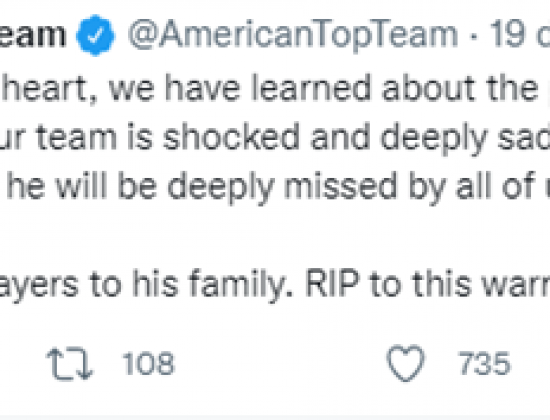550x420 pixels.
Task: Click the blue verified badge icon
Action: click(x=95, y=35)
